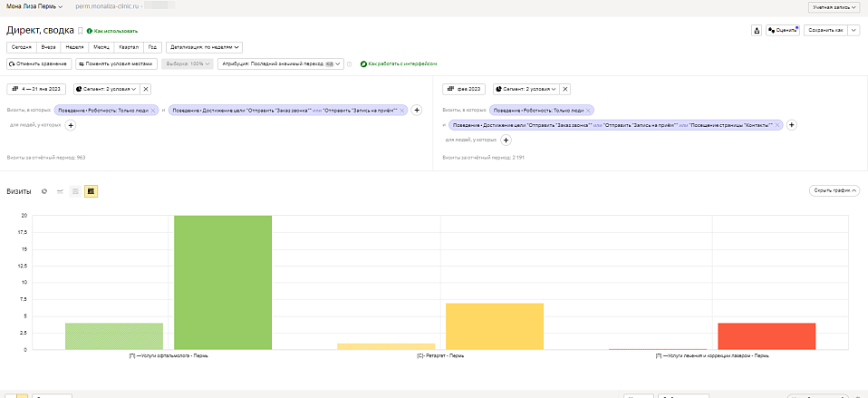868x398 pixels.
Task: Click Поменять условия местами button
Action: [x=116, y=64]
